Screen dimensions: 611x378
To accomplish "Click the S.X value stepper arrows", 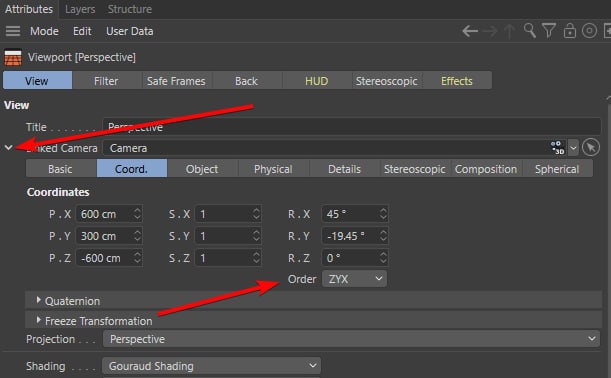I will (256, 214).
